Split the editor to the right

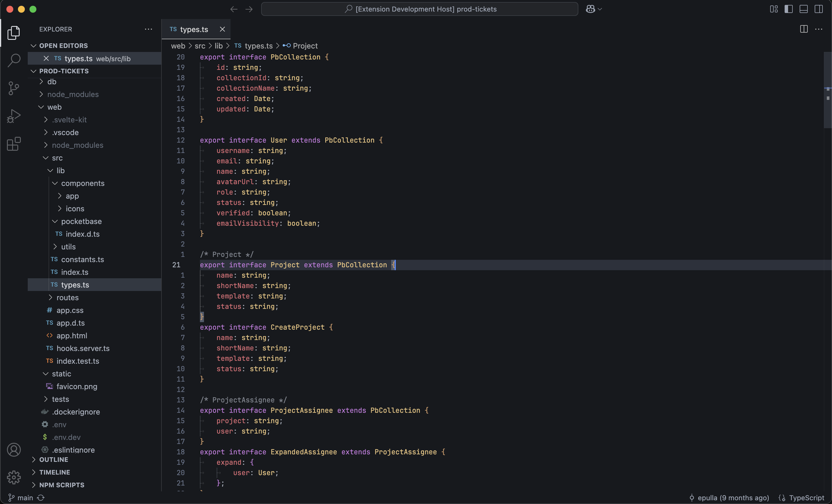804,29
